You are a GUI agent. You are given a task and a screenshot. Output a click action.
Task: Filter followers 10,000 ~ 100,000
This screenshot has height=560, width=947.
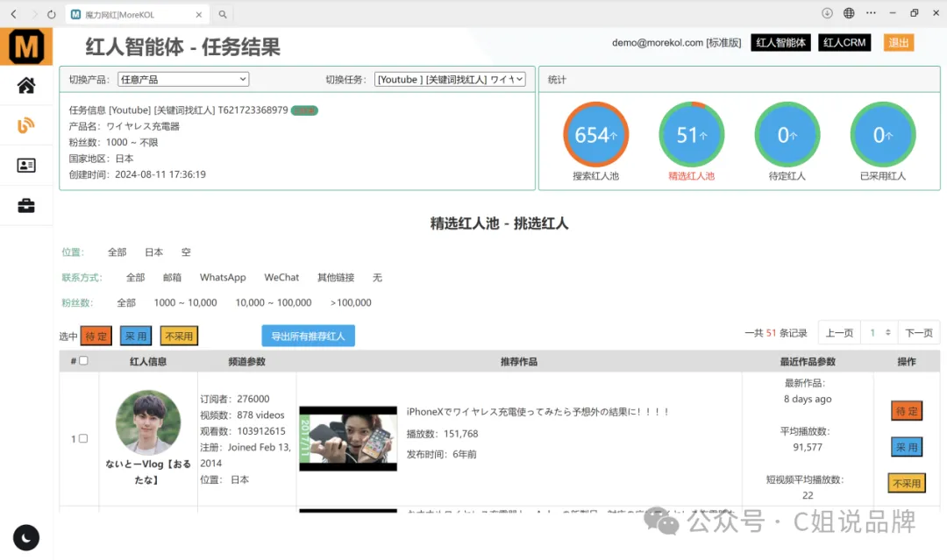tap(274, 303)
